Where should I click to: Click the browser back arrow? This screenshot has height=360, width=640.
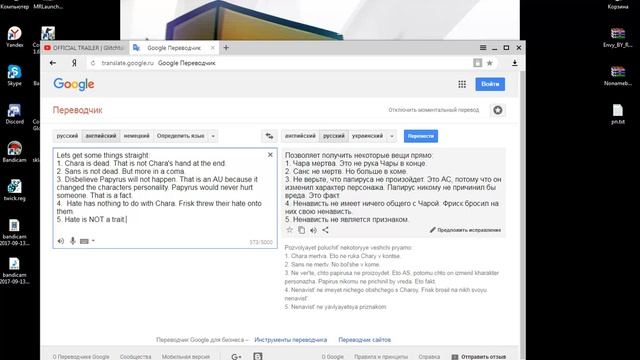pyautogui.click(x=53, y=63)
